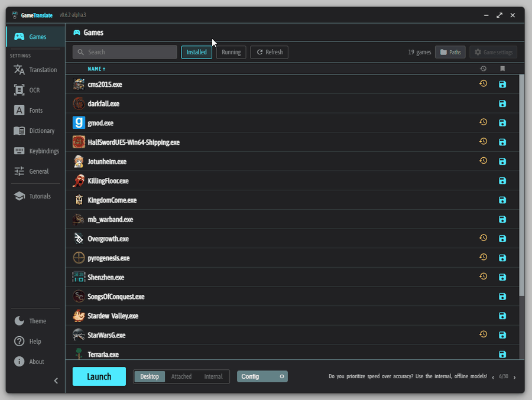Select the StarWarsG.exe entry

292,335
